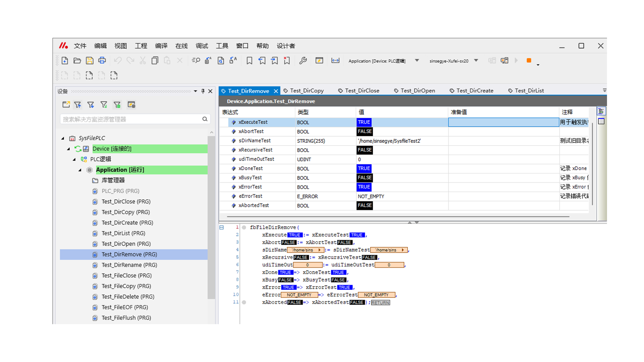Click the Find in document magnifier page icon
This screenshot has height=362, width=644.
pyautogui.click(x=221, y=61)
